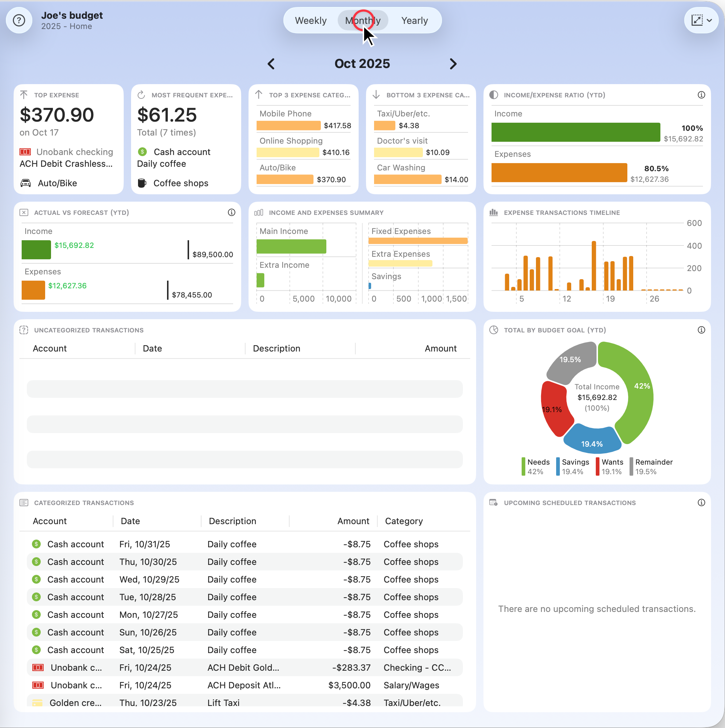Open the Income/Expense Ratio info tooltip
Screen dimensions: 725x728
point(701,94)
